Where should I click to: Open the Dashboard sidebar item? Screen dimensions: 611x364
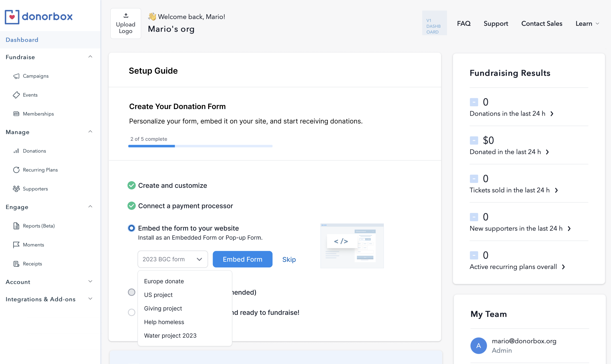coord(22,40)
